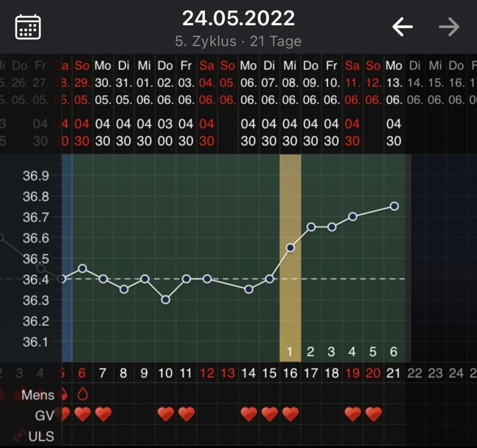The width and height of the screenshot is (477, 448).
Task: Select the 'Mo 13.06.' date column header
Action: (394, 82)
